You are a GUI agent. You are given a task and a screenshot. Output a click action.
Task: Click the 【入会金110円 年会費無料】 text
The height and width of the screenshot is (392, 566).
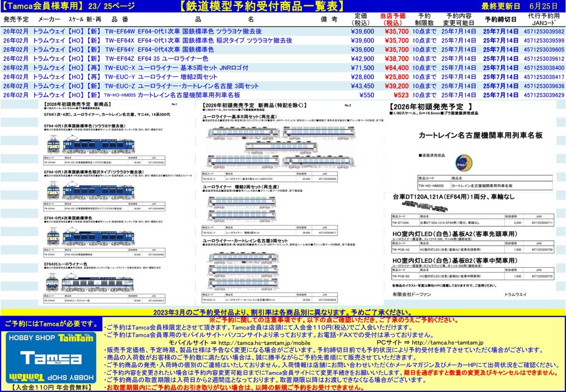(x=51, y=387)
